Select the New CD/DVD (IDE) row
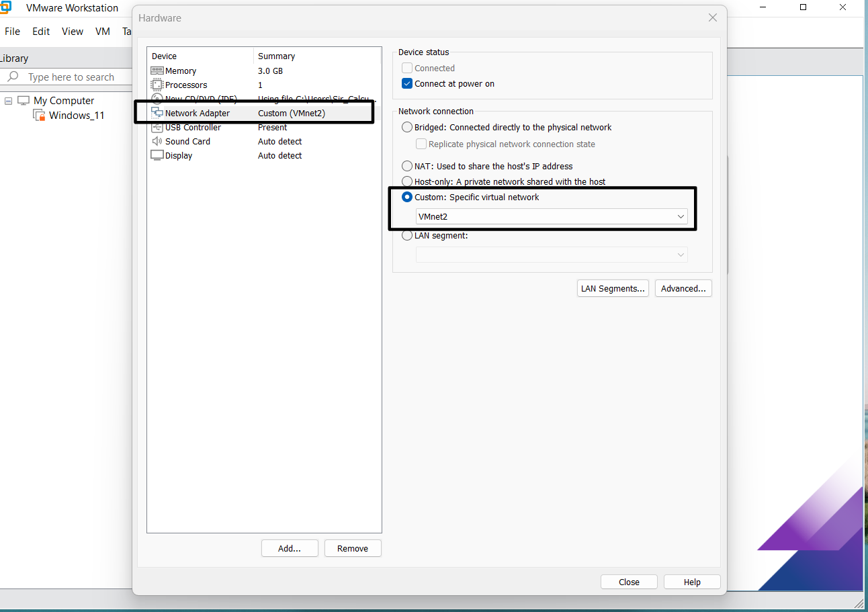868x612 pixels. coord(264,99)
